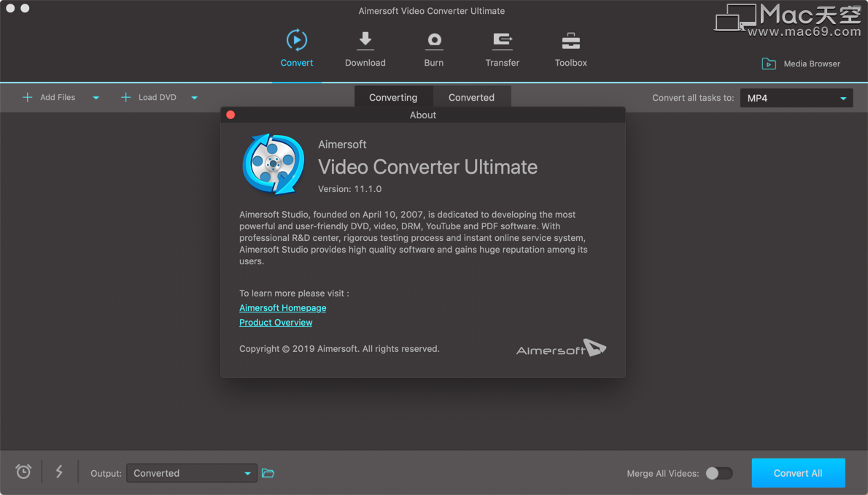868x495 pixels.
Task: Click the Load DVD plus icon
Action: tap(125, 98)
